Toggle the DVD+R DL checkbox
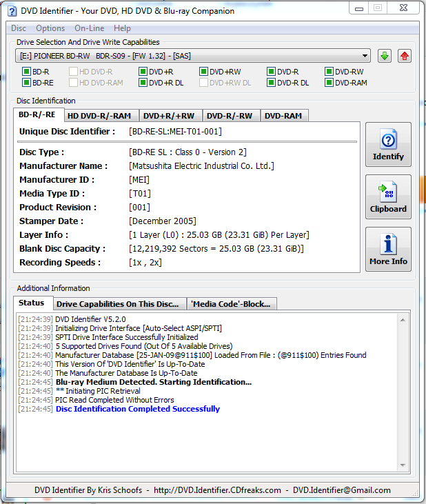The image size is (426, 504). click(x=143, y=83)
